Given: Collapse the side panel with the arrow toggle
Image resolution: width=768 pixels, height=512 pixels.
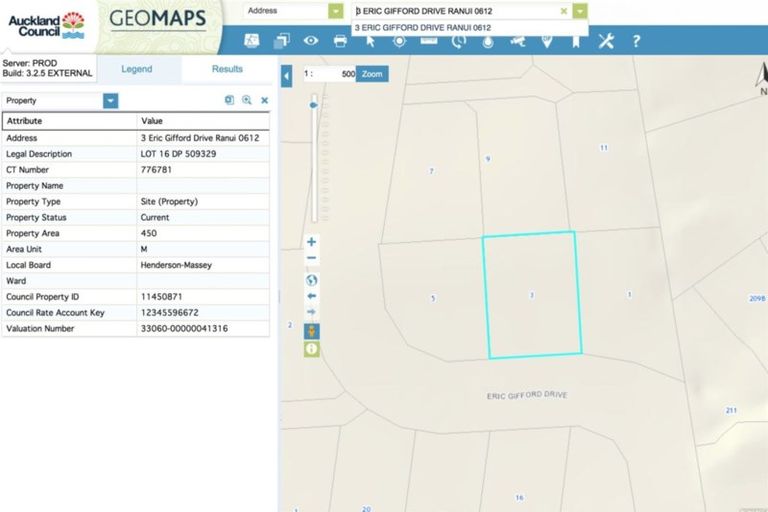Looking at the screenshot, I should pos(287,76).
